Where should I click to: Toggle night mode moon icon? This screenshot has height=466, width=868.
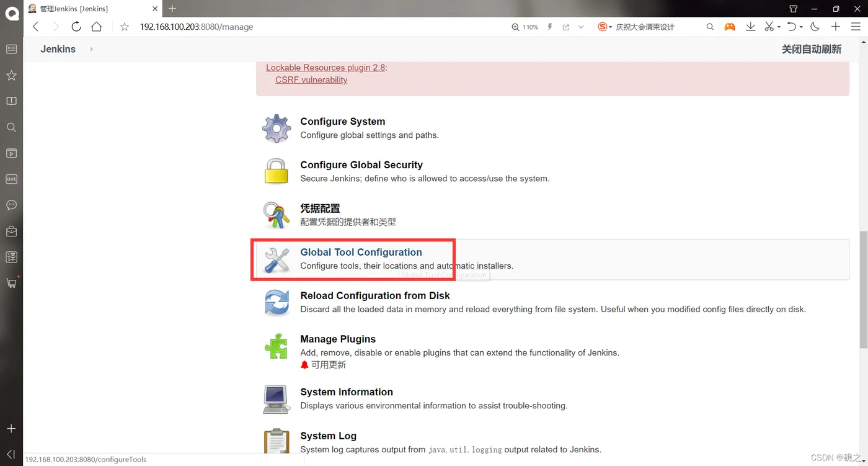point(815,27)
